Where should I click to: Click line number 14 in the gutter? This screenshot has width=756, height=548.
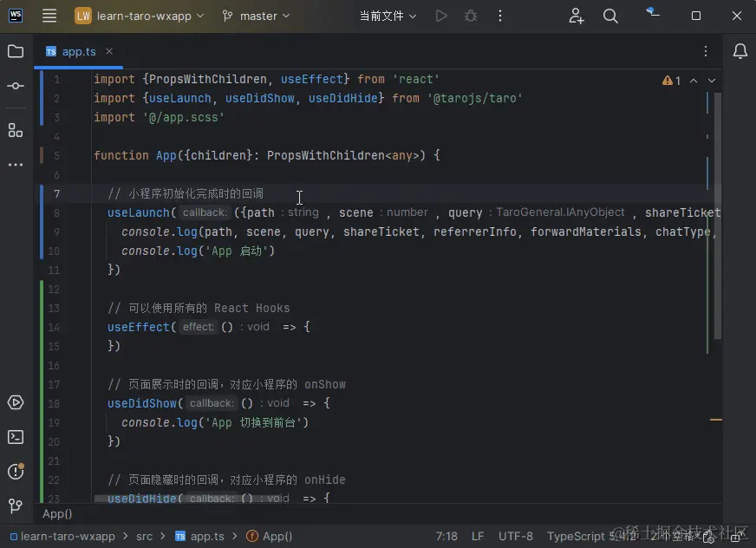(x=54, y=327)
